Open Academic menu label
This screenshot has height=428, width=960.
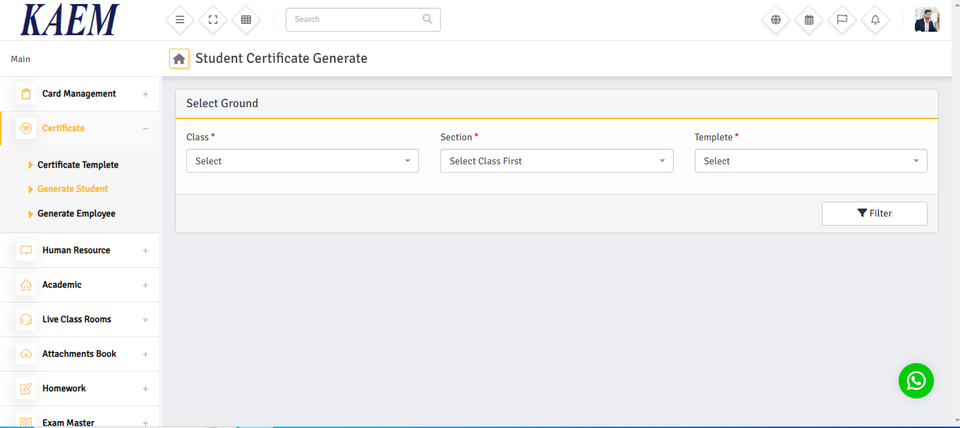click(x=62, y=285)
